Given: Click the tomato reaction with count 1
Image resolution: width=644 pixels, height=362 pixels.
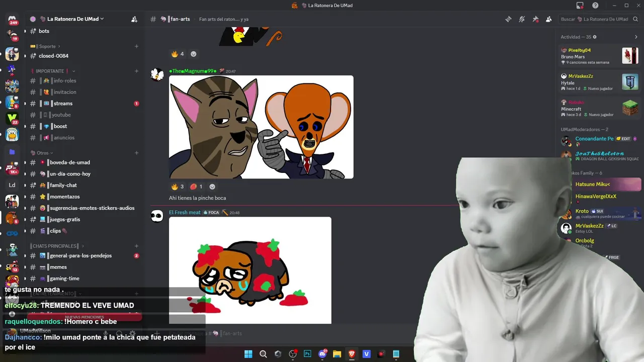Looking at the screenshot, I should (196, 187).
